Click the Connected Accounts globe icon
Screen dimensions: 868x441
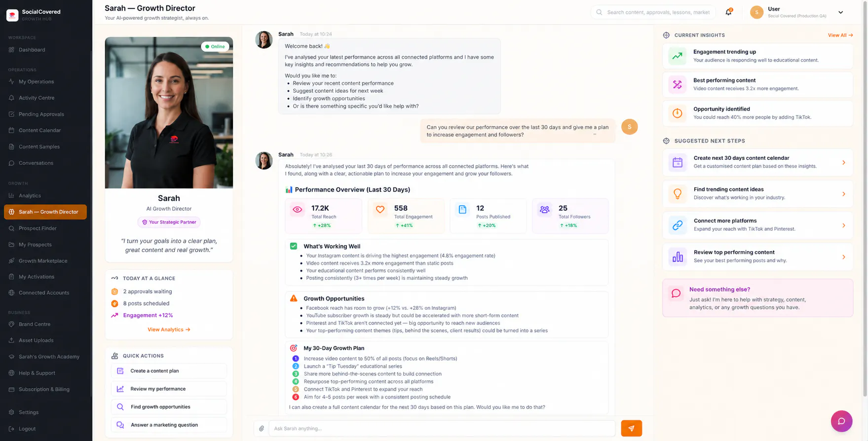coord(11,293)
